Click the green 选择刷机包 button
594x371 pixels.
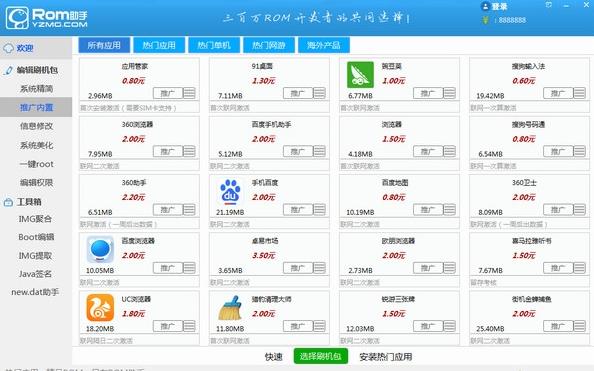(x=320, y=356)
